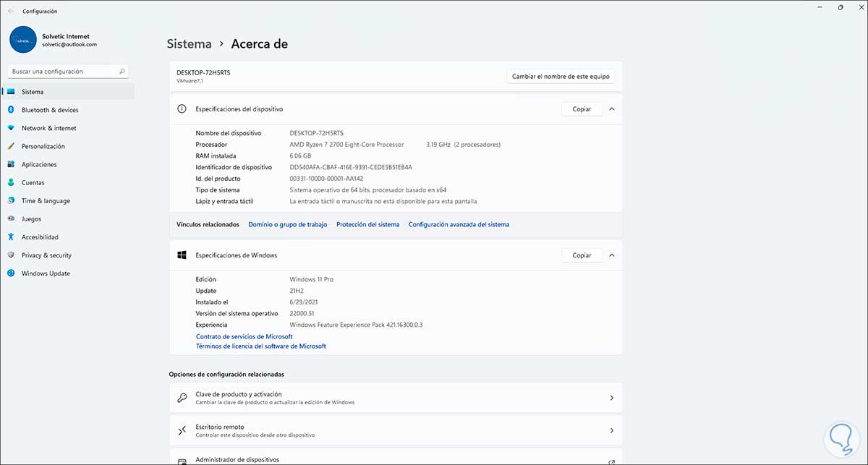
Task: Click the Bluetooth & devices sidebar icon
Action: click(x=12, y=110)
